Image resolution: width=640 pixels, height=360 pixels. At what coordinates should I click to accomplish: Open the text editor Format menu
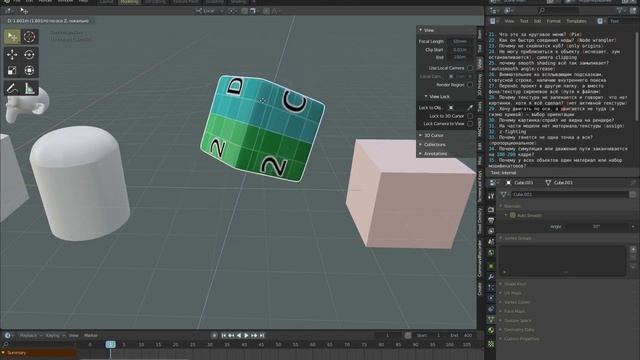(553, 21)
